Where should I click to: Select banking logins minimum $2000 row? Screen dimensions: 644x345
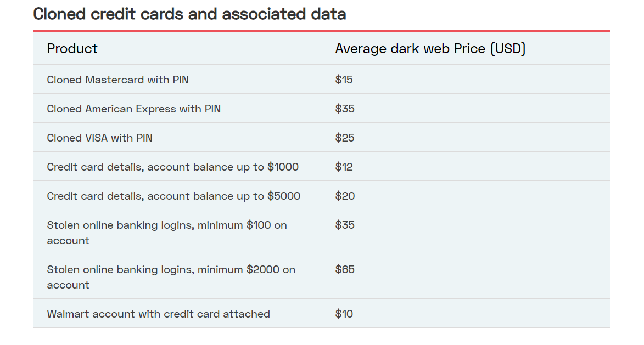[x=322, y=277]
